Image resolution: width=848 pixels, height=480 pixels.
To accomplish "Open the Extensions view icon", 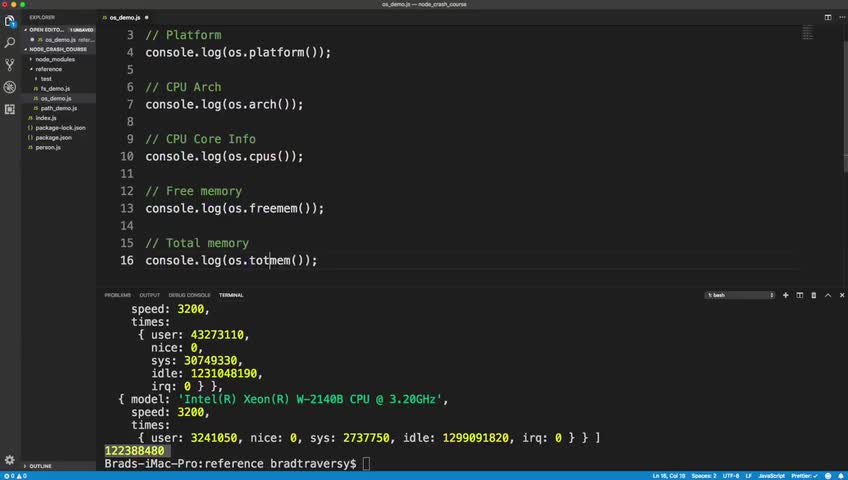I will (x=10, y=109).
